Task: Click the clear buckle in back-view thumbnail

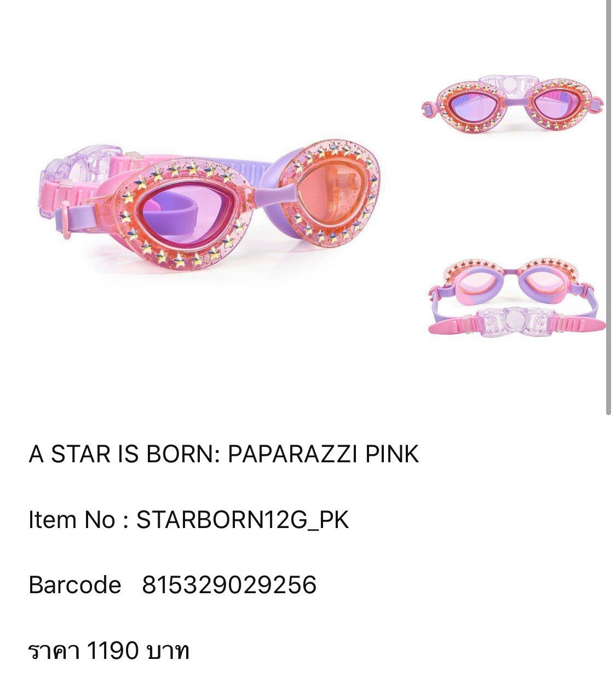Action: coord(514,322)
